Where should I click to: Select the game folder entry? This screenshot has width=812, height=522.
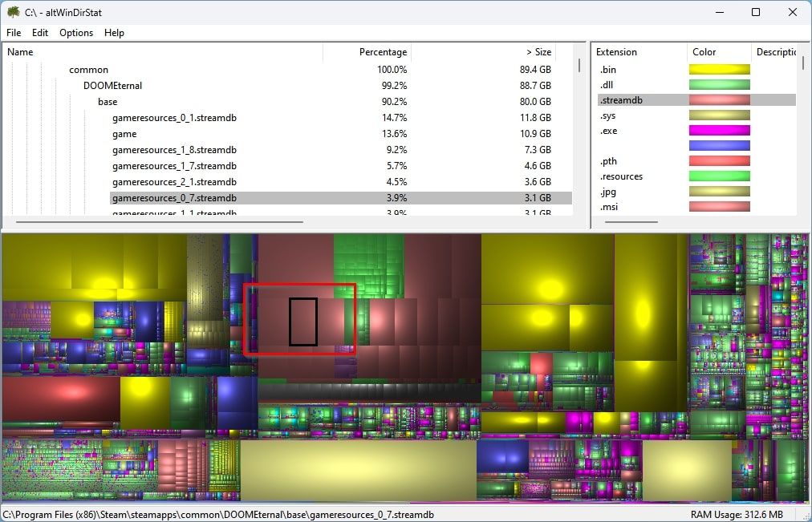(124, 134)
